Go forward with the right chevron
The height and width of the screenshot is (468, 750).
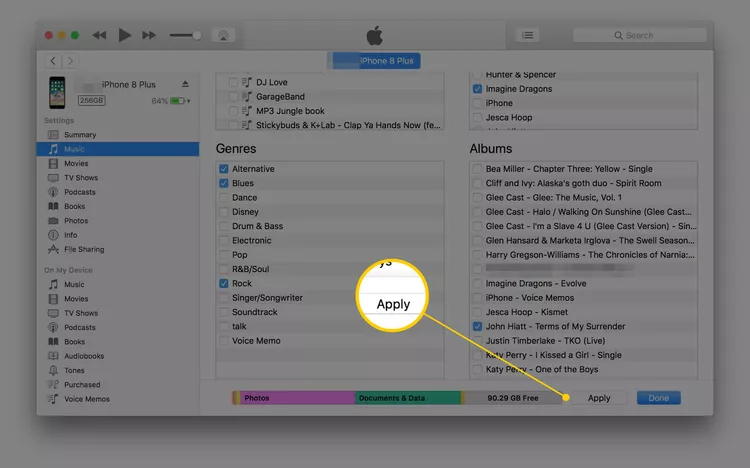click(70, 61)
